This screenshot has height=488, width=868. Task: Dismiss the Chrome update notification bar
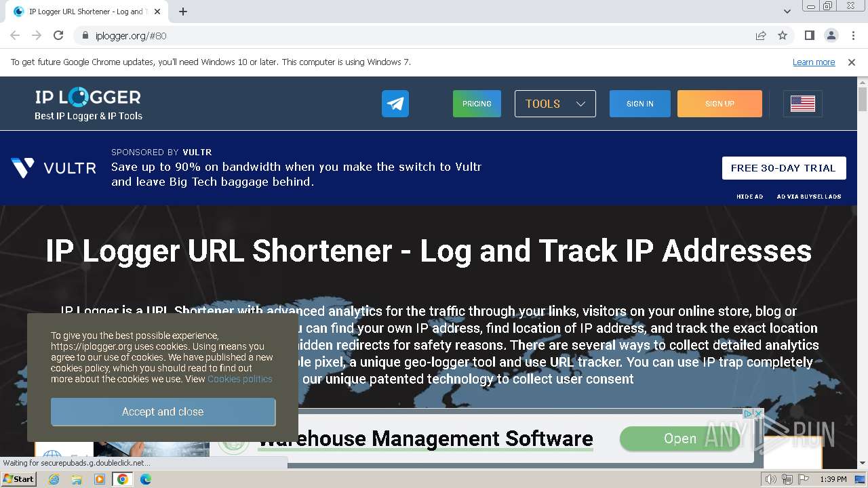pyautogui.click(x=852, y=62)
